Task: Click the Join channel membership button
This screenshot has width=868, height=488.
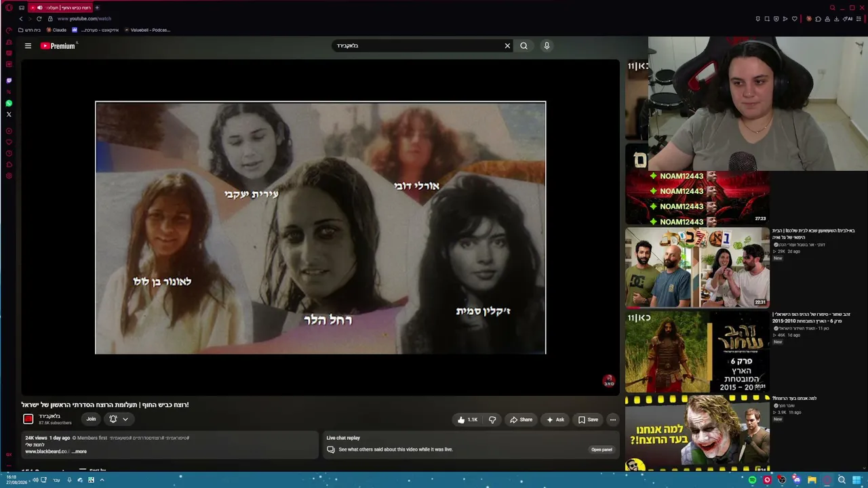Action: click(x=91, y=420)
